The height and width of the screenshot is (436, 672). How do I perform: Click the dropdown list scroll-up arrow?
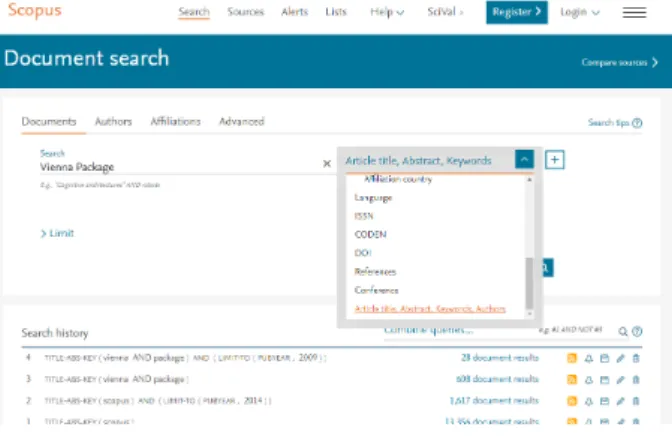529,180
